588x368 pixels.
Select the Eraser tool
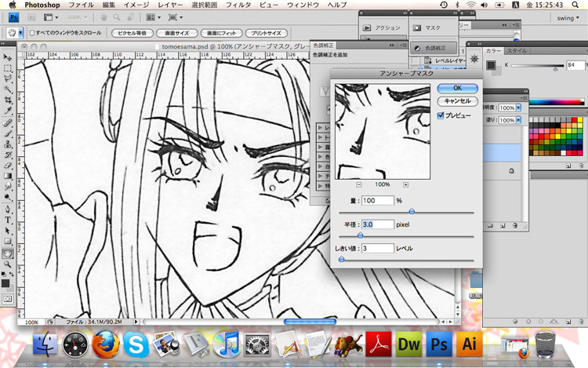point(7,165)
